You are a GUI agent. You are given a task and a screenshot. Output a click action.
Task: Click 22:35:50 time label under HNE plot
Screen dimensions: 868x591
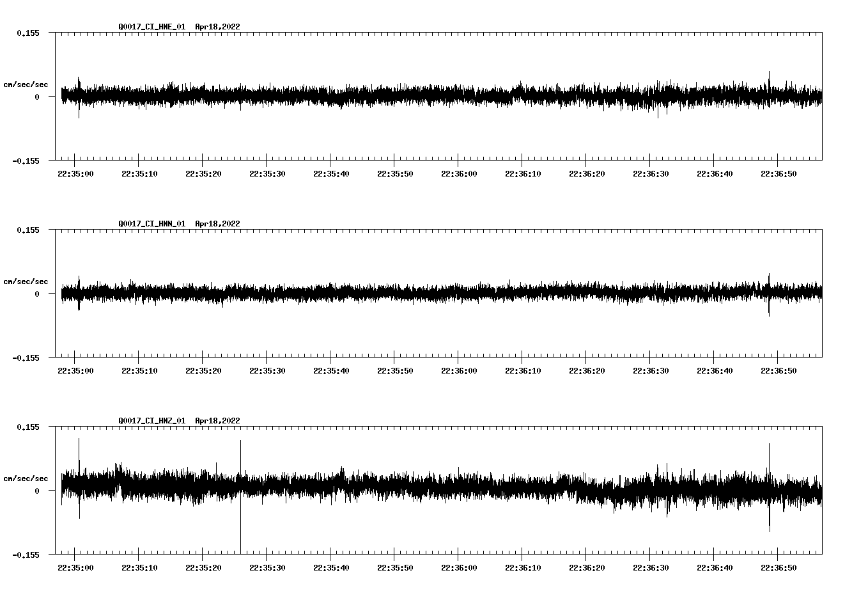click(395, 173)
